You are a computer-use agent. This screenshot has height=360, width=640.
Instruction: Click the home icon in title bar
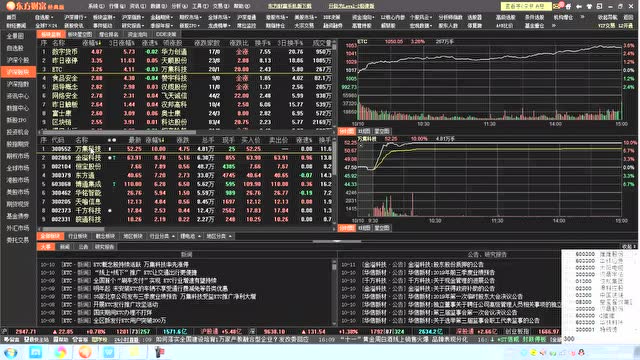[x=568, y=7]
